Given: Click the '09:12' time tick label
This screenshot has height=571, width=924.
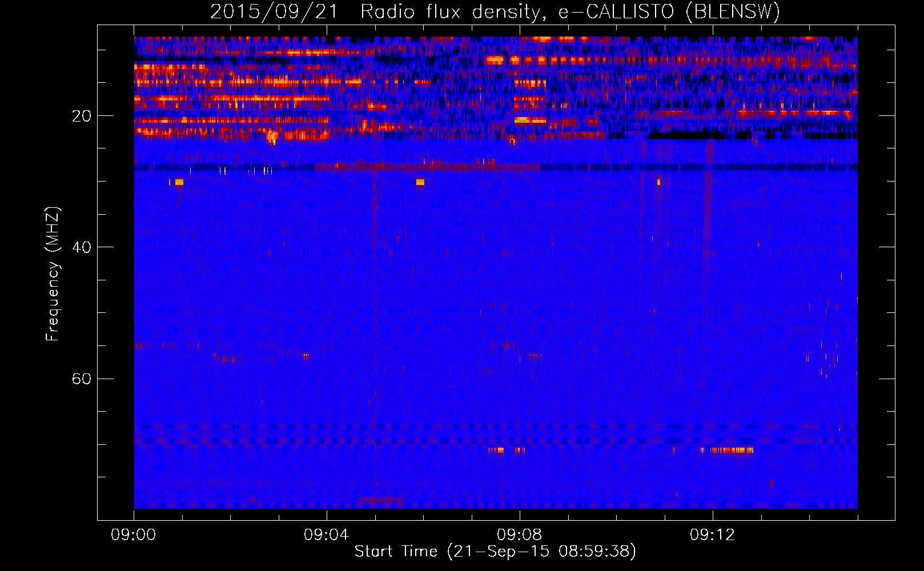Looking at the screenshot, I should click(712, 535).
